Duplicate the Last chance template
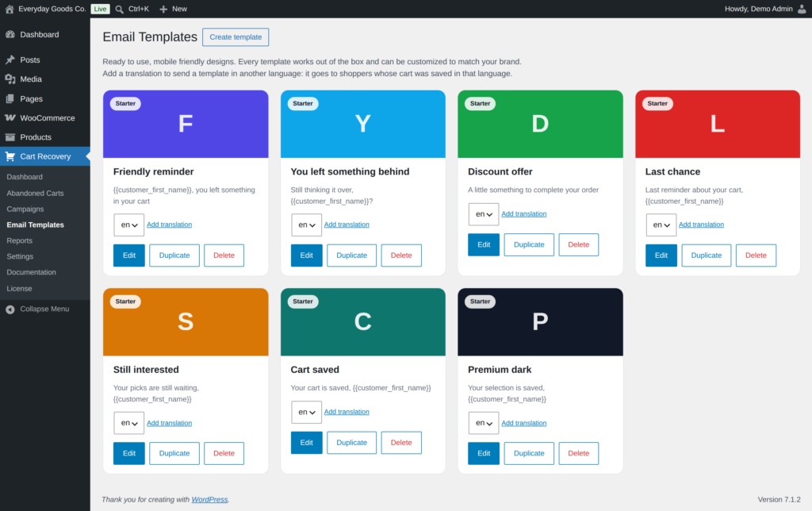 (707, 255)
